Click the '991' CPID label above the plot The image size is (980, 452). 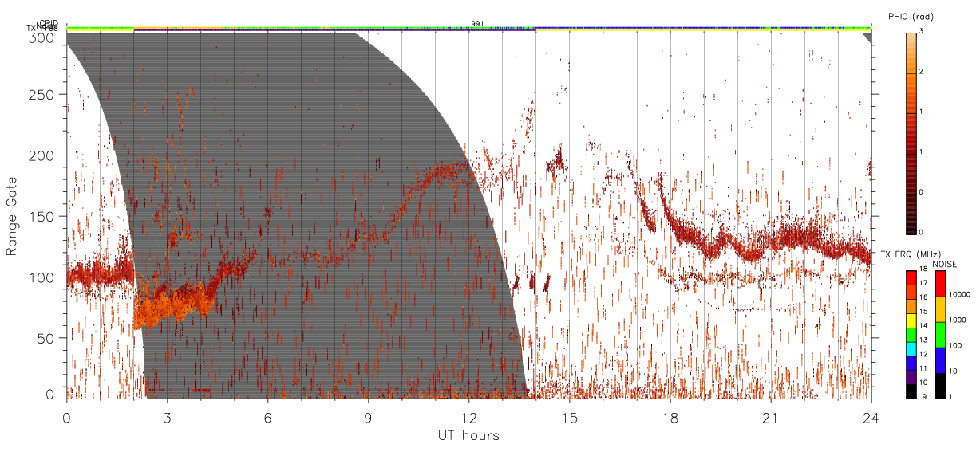(477, 24)
